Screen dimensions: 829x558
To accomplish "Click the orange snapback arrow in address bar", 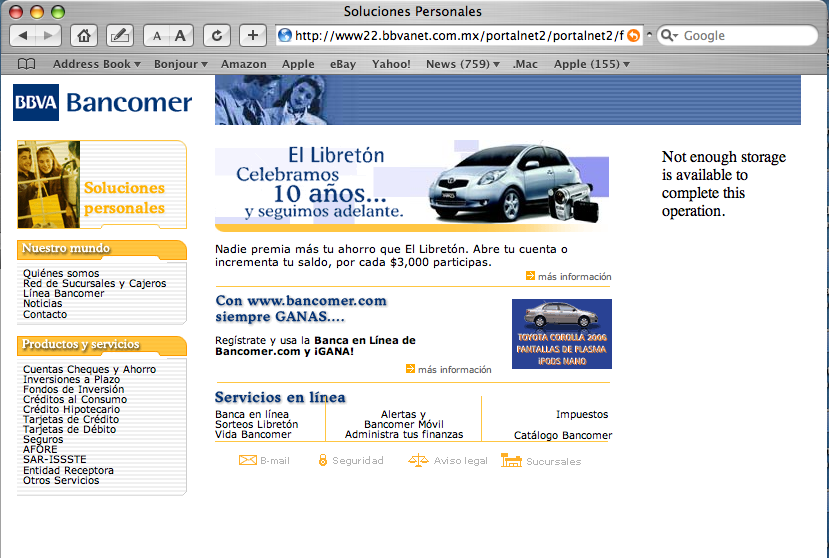I will [x=633, y=35].
